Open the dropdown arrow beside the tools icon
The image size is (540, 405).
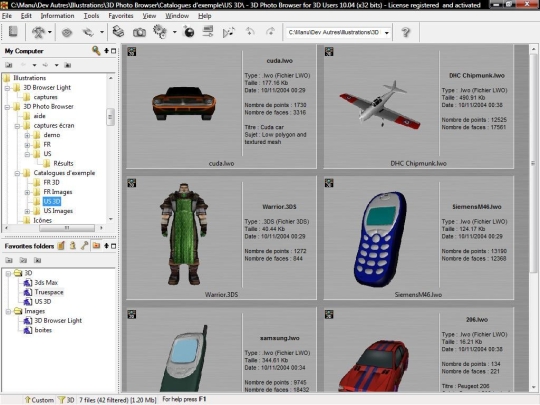50,32
